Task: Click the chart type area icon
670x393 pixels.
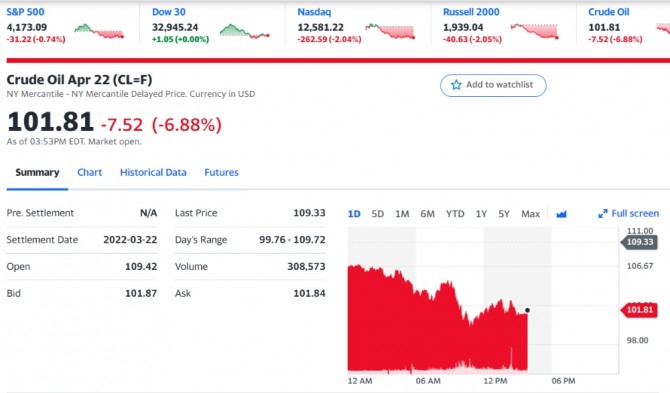Action: (561, 214)
